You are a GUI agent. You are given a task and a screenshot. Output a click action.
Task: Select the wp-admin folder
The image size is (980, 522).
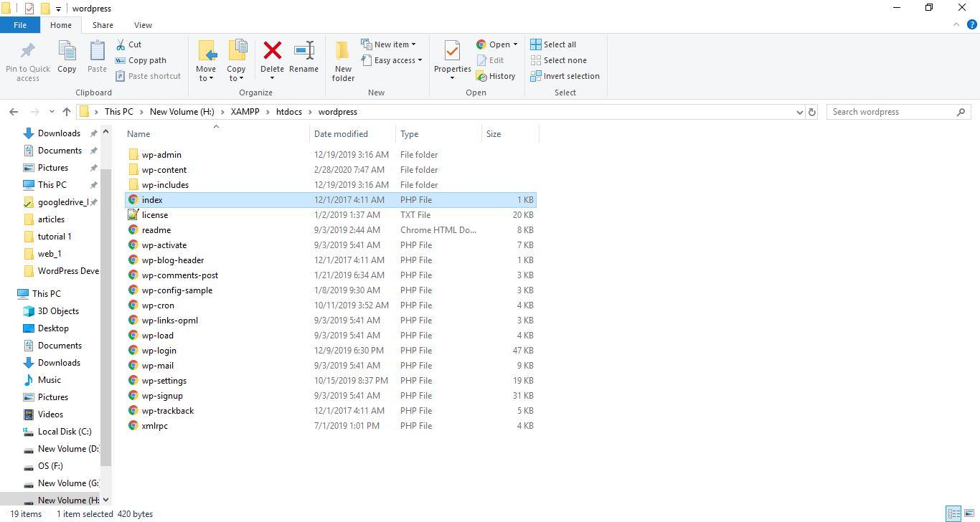point(161,155)
